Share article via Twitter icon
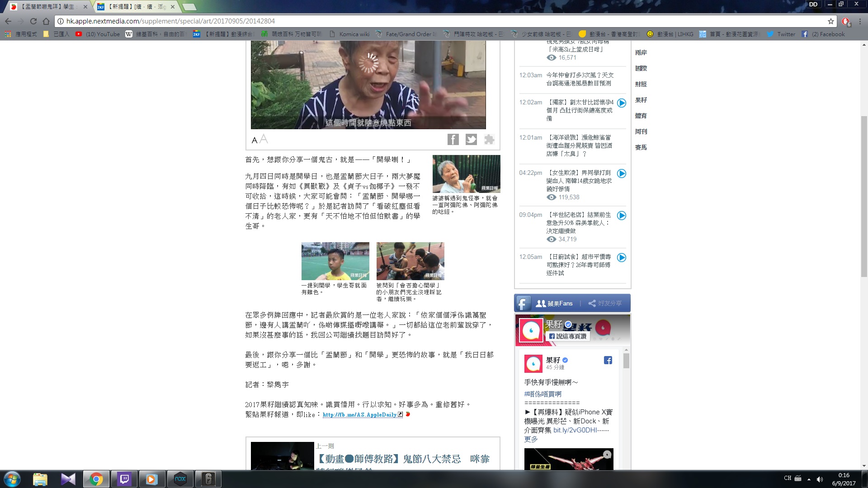The image size is (868, 488). pos(471,140)
